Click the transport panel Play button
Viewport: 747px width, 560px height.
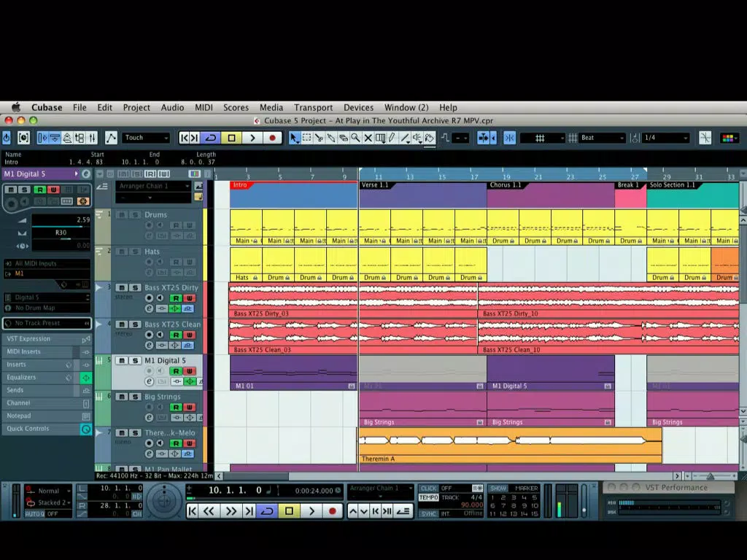311,511
